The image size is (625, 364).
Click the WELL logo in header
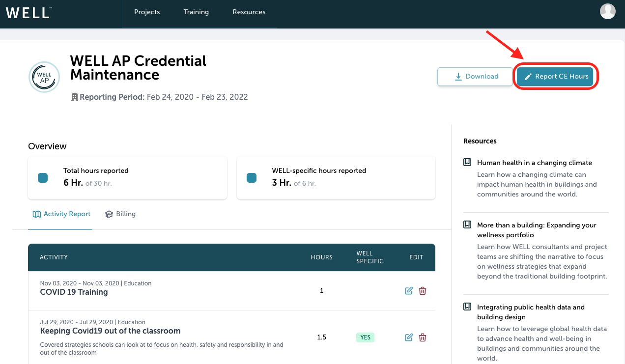28,12
